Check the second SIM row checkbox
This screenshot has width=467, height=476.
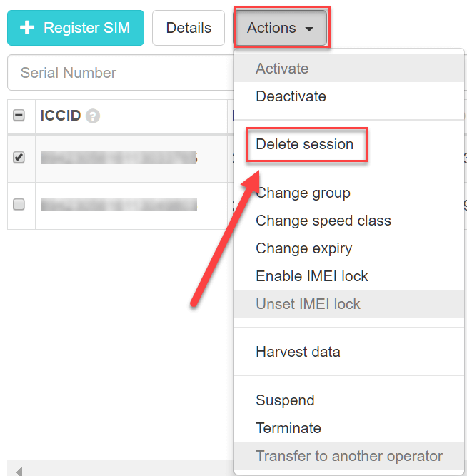click(19, 204)
